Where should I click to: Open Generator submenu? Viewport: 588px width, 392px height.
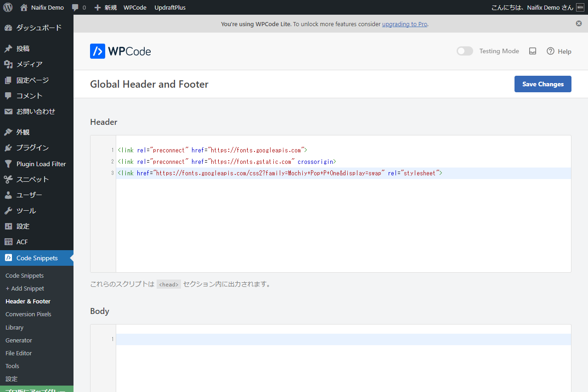19,340
